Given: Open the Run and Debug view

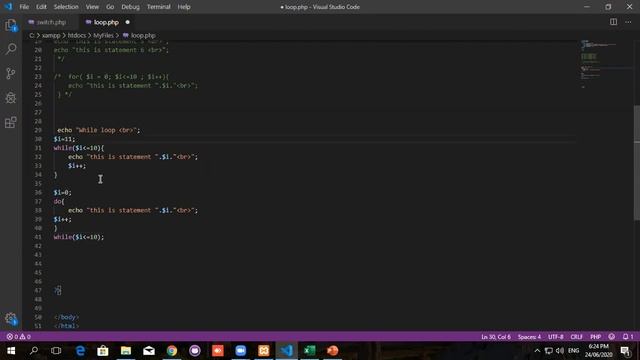Looking at the screenshot, I should coord(11,98).
